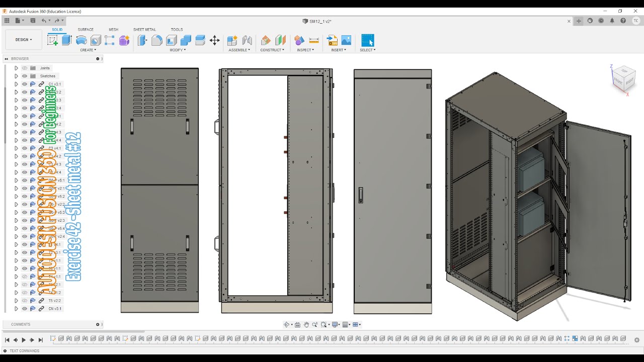Expand component T5 v2:2
644x362 pixels.
coord(16,301)
